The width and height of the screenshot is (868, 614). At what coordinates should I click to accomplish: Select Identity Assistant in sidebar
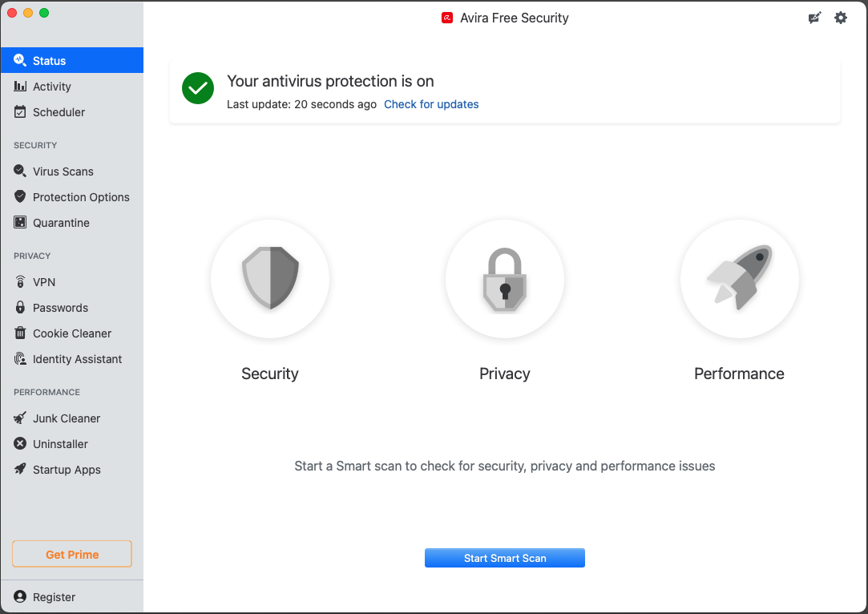(77, 359)
